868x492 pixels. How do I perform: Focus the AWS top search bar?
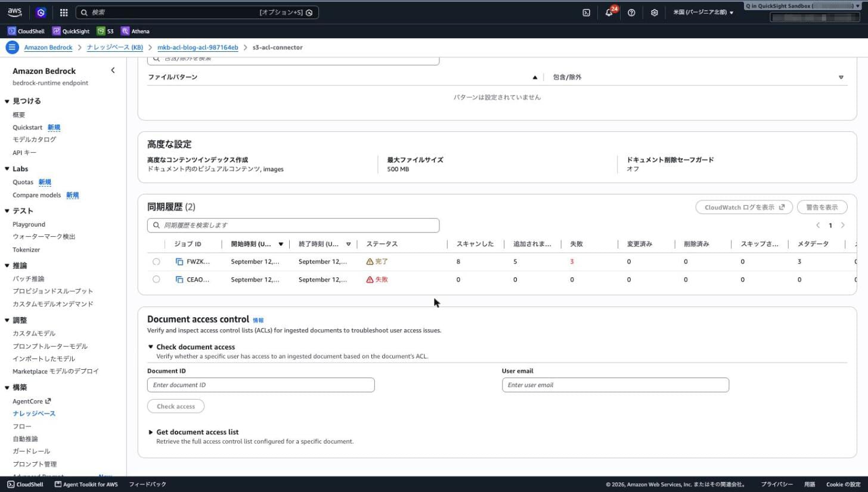[197, 12]
